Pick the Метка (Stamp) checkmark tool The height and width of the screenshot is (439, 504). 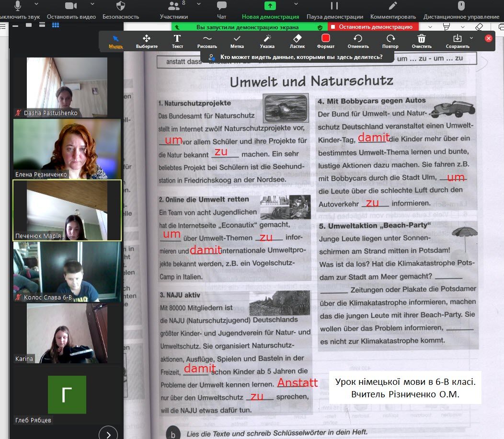(x=237, y=41)
